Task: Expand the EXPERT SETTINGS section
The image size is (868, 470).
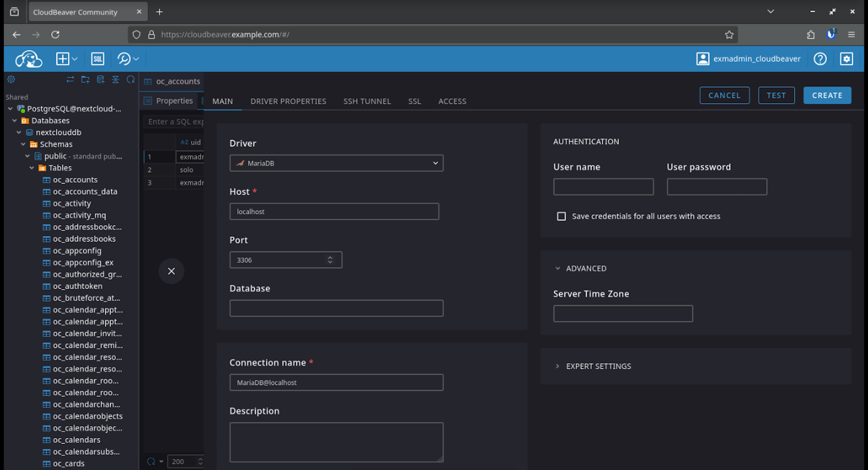Action: click(x=558, y=367)
